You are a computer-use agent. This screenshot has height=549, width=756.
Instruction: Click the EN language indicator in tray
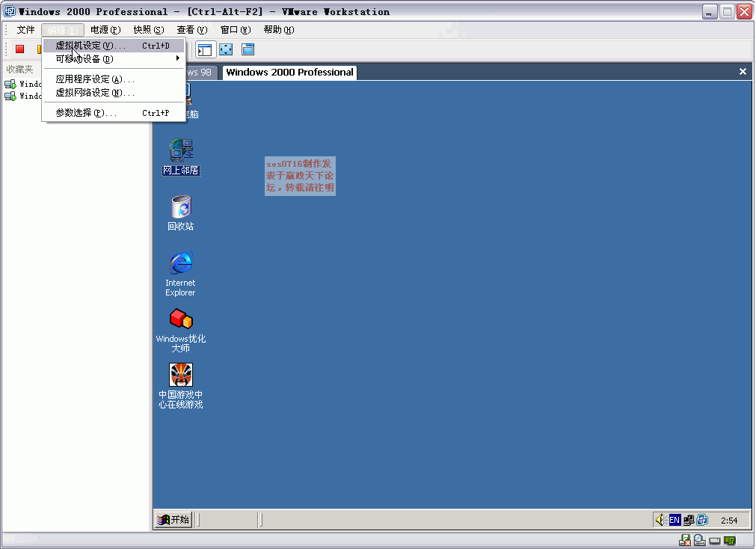(674, 520)
